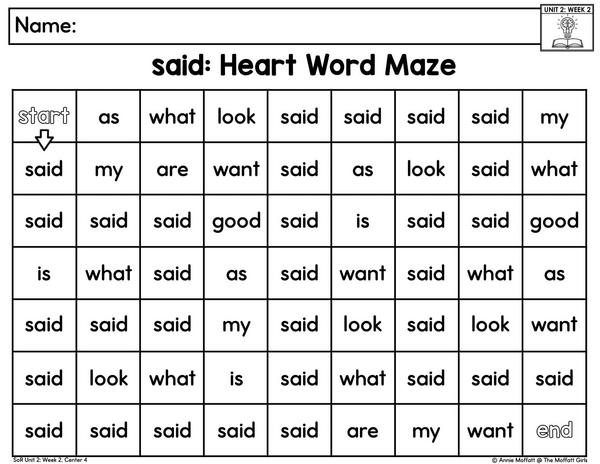Click inside the Name field
This screenshot has height=464, width=600.
[274, 26]
